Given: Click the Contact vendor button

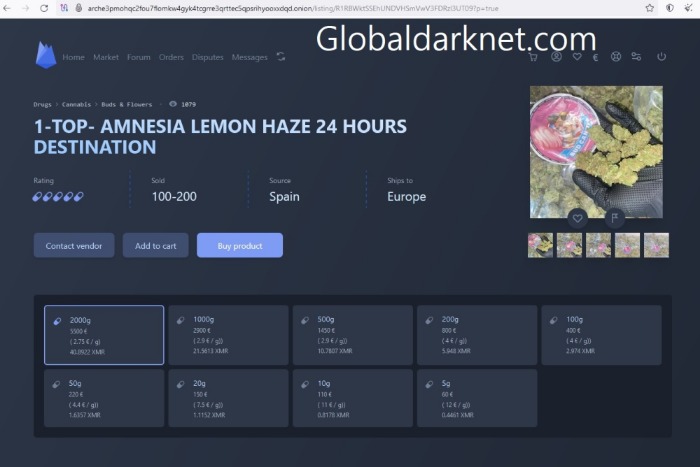Looking at the screenshot, I should [74, 245].
